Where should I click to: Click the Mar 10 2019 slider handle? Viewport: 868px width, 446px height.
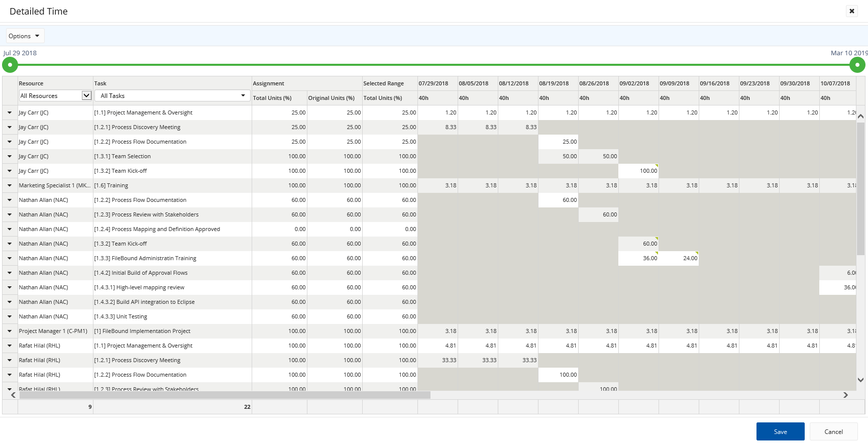coord(857,65)
